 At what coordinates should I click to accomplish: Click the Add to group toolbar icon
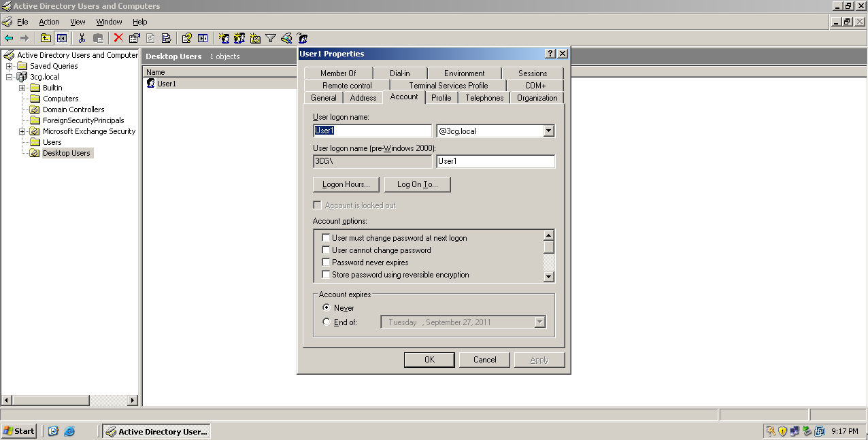tap(302, 38)
